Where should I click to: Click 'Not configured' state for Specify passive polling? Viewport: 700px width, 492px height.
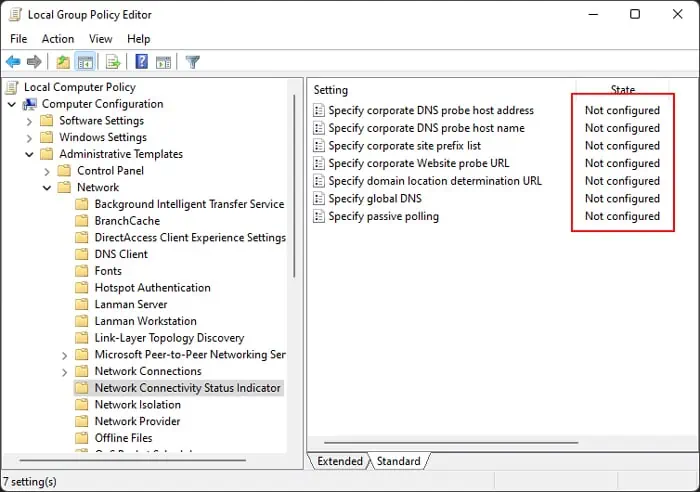click(622, 217)
